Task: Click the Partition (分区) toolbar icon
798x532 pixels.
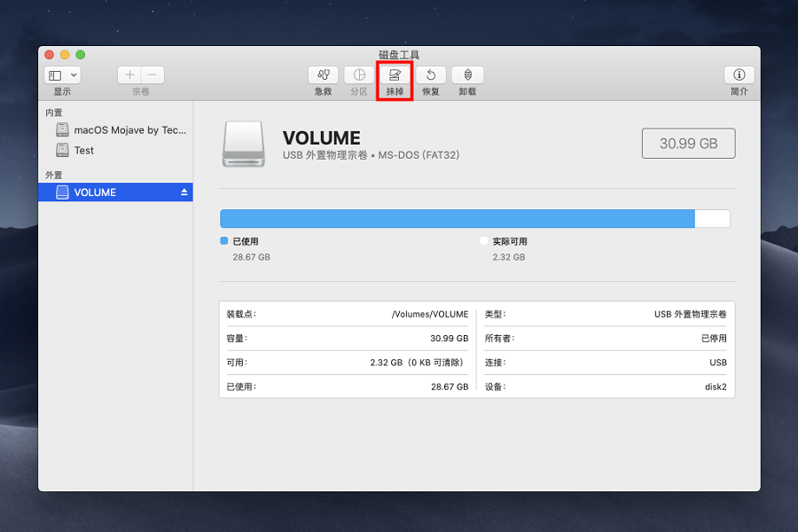Action: pyautogui.click(x=359, y=75)
